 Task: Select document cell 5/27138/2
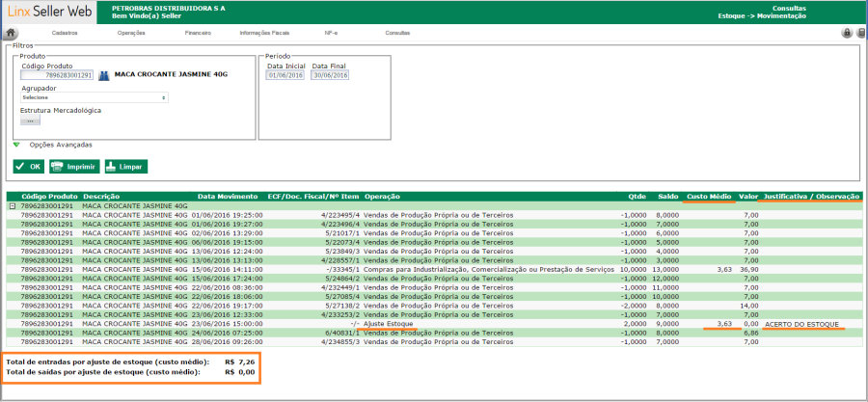coord(342,306)
